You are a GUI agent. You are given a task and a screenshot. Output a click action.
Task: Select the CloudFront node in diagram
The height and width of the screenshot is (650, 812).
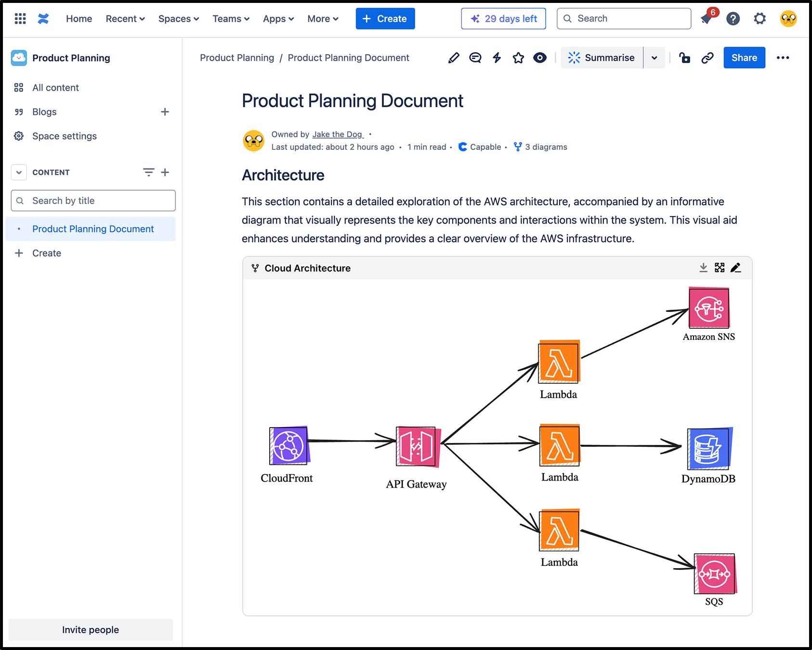tap(288, 446)
